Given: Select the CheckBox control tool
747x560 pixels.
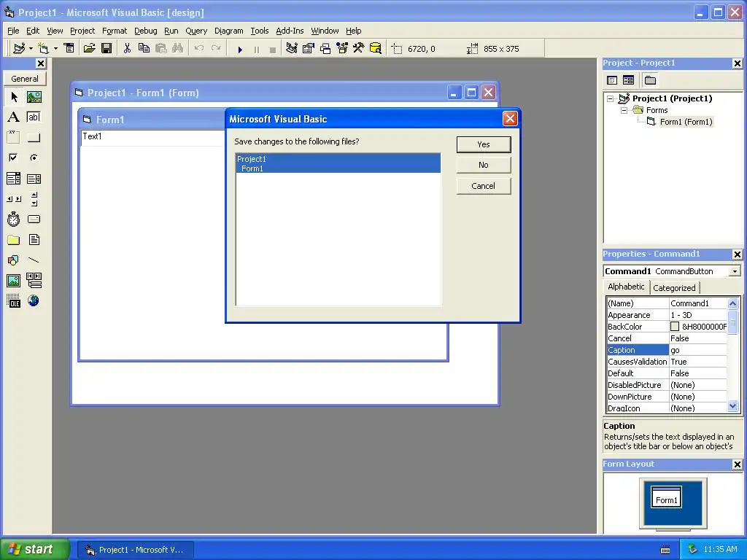Looking at the screenshot, I should tap(14, 157).
